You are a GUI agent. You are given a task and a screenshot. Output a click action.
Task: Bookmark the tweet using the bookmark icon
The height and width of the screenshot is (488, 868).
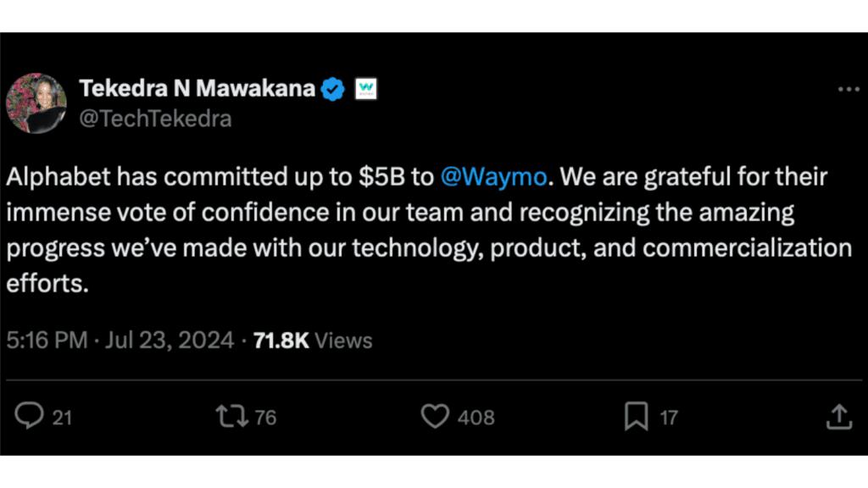tap(636, 416)
